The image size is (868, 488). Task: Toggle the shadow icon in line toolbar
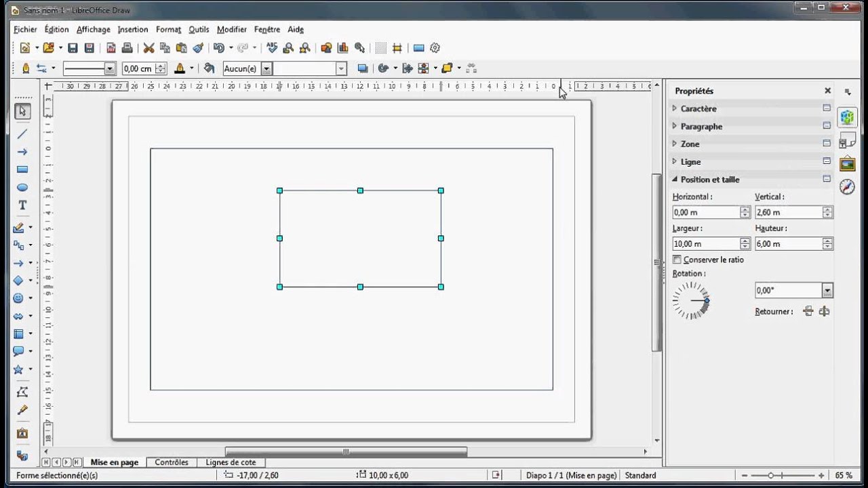tap(362, 68)
